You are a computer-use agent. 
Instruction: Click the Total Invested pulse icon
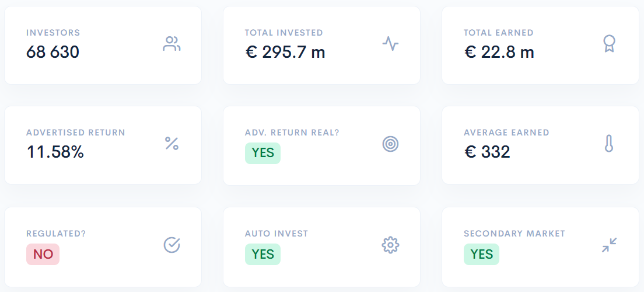(x=390, y=43)
